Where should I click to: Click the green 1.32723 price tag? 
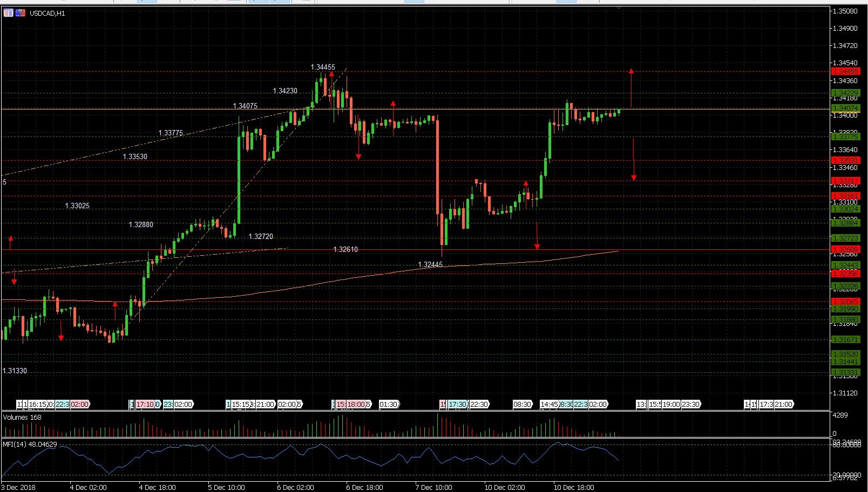(846, 238)
